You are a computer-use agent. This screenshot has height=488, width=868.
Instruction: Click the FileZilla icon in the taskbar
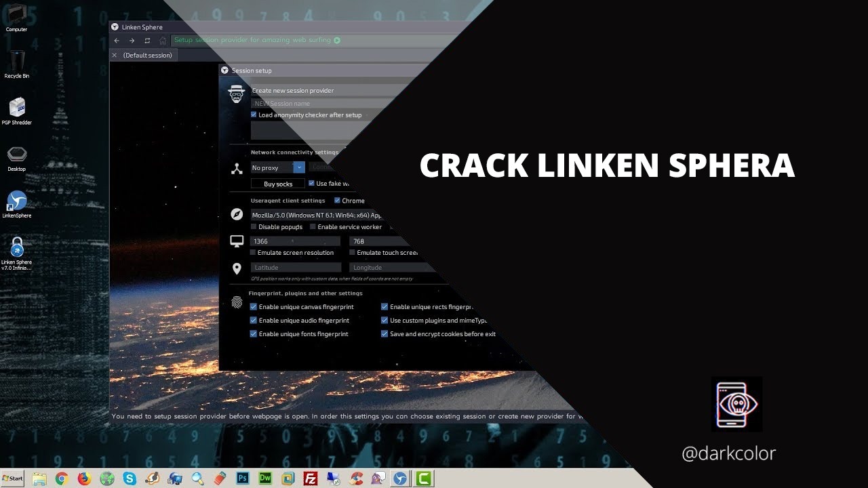pos(311,479)
